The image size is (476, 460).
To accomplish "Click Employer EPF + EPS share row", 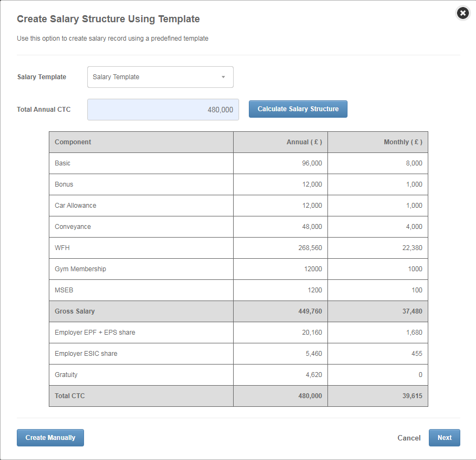I will click(x=95, y=333).
